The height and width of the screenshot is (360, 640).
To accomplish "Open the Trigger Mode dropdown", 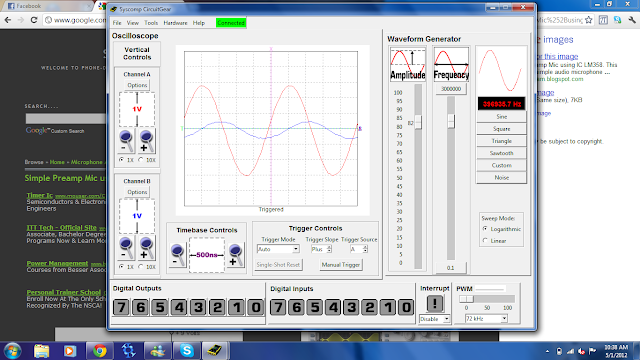I will 278,249.
